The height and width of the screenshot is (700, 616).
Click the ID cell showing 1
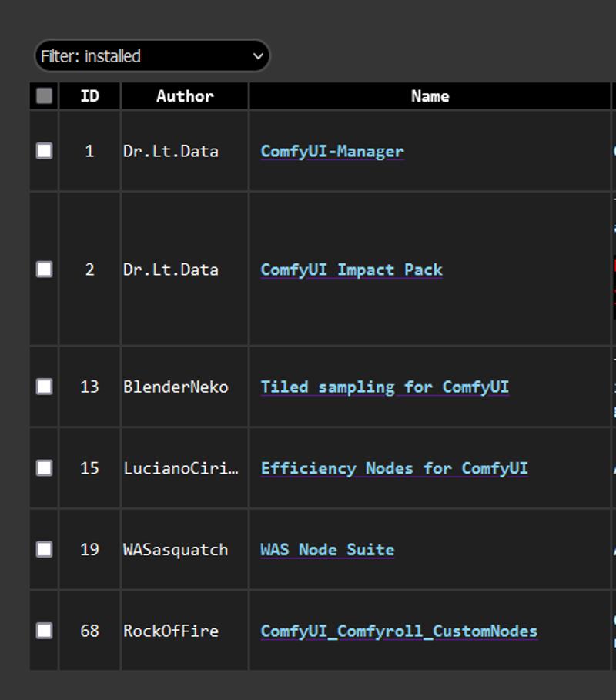pos(90,151)
